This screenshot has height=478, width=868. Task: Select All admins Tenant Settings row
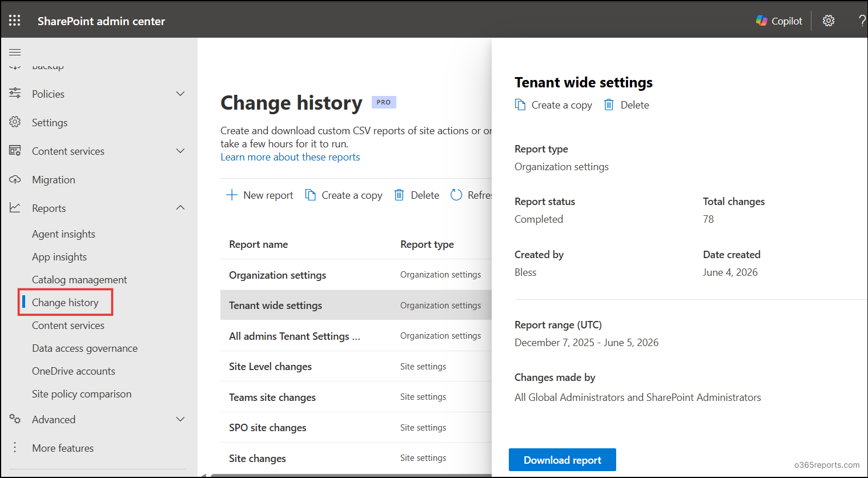pyautogui.click(x=356, y=336)
